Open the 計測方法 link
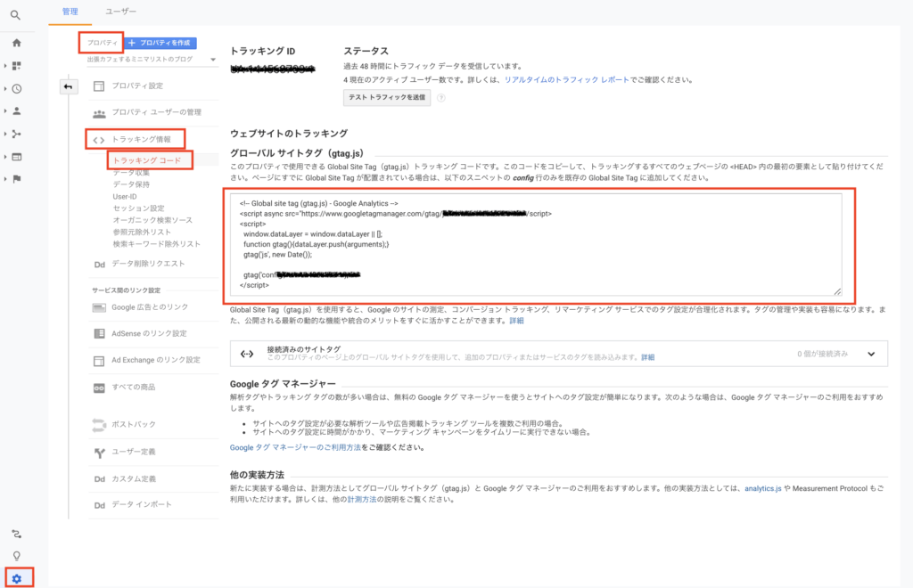 pos(362,500)
